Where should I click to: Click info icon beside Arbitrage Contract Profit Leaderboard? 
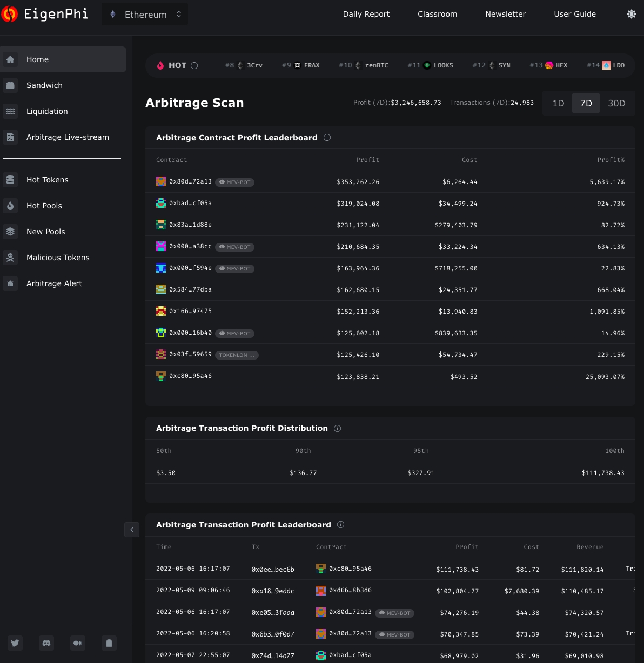pyautogui.click(x=327, y=138)
